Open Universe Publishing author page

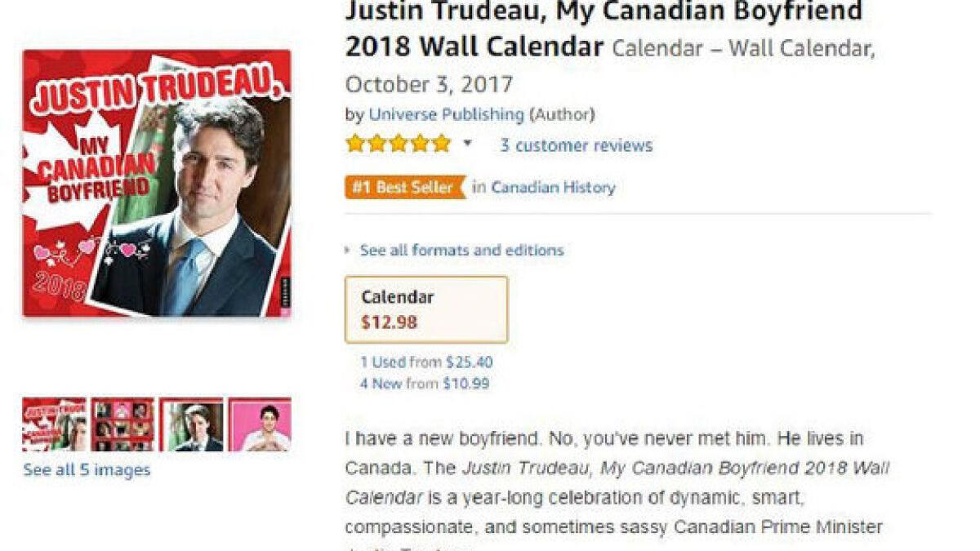tap(446, 114)
